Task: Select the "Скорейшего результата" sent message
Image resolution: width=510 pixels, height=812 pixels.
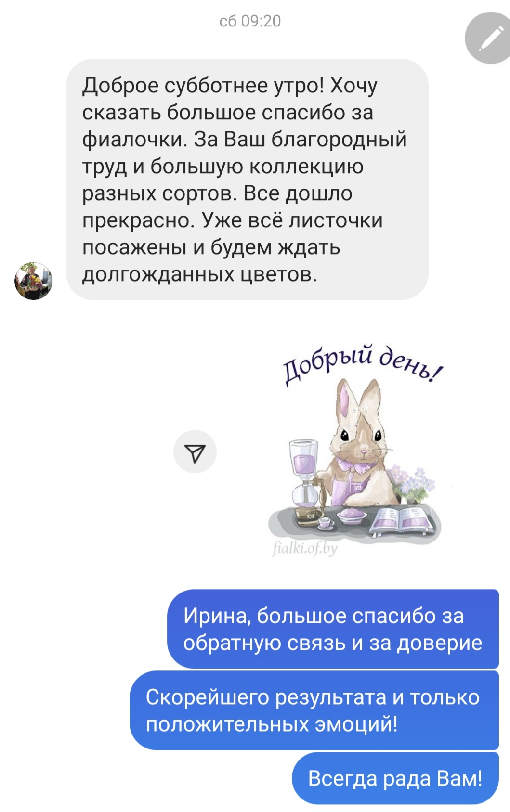Action: coord(314,710)
